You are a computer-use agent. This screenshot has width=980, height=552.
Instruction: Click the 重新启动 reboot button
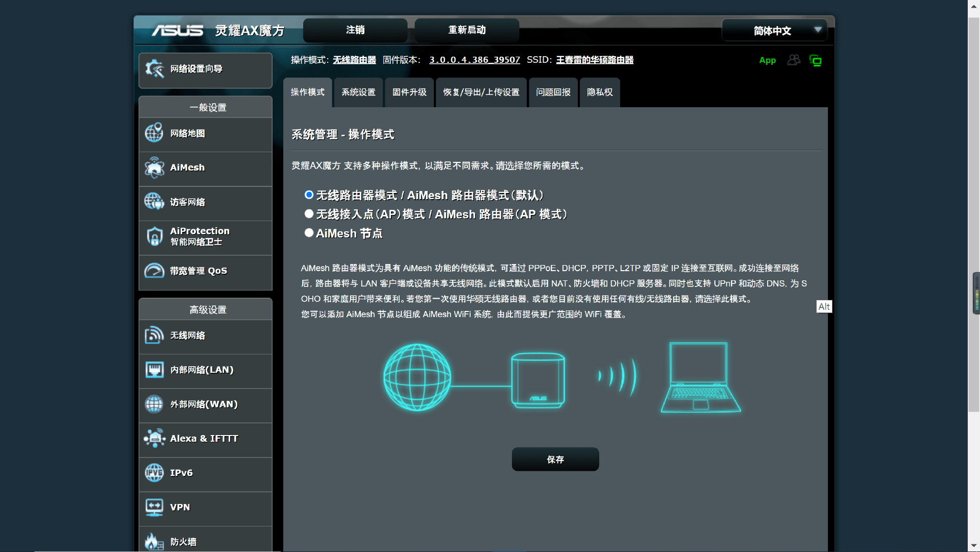coord(467,30)
